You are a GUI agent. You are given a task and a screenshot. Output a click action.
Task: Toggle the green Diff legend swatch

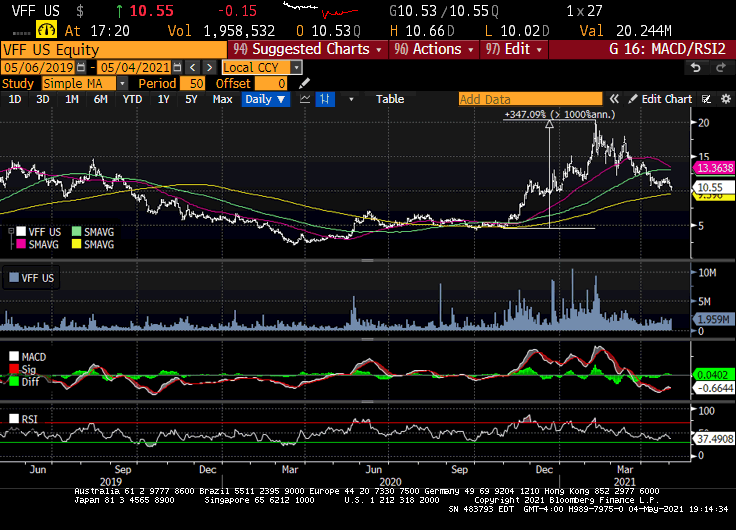pos(14,382)
